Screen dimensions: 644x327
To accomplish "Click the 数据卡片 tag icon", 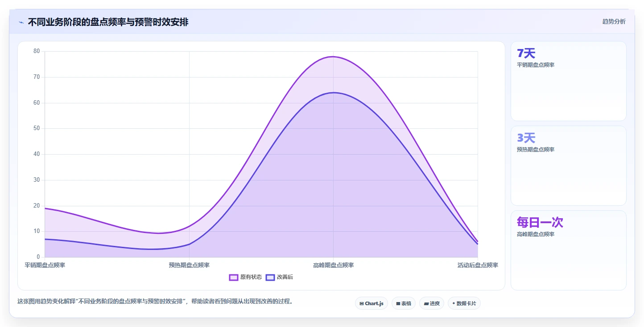I will [454, 303].
